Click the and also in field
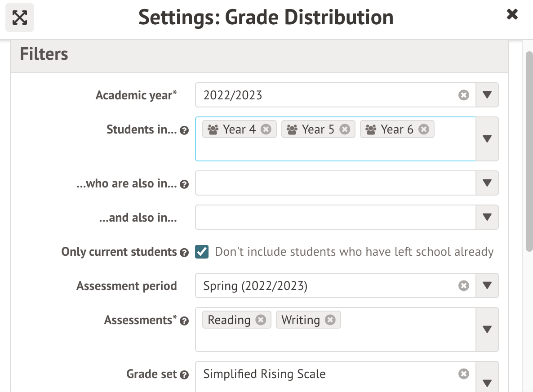The image size is (533, 392). (x=335, y=217)
